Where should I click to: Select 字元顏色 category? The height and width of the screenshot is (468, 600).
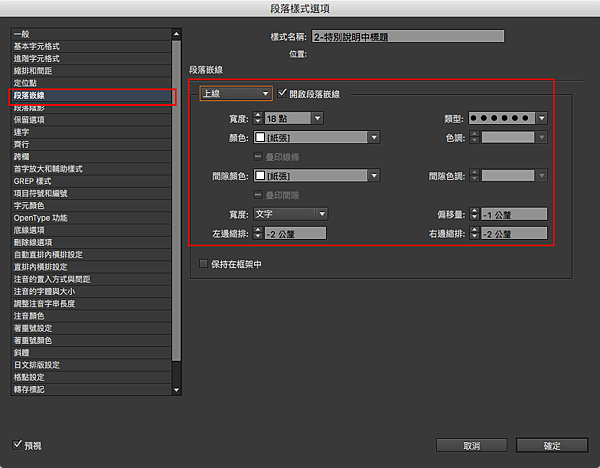pos(91,205)
